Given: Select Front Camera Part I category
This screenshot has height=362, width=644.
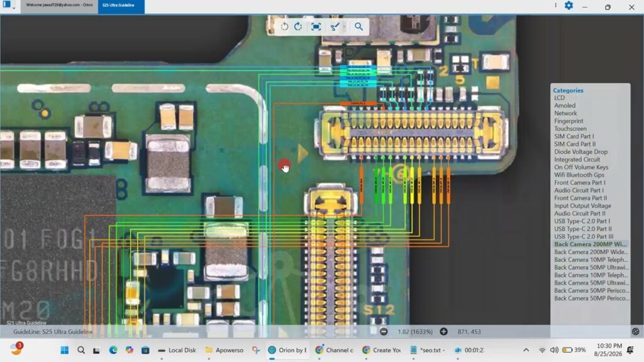Looking at the screenshot, I should (x=579, y=183).
